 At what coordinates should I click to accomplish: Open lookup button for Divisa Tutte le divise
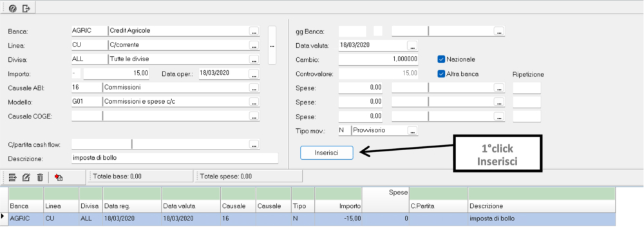254,59
